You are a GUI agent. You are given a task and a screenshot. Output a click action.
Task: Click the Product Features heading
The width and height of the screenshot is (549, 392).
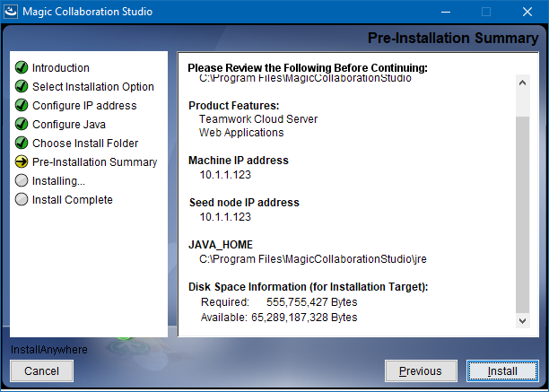pos(234,106)
